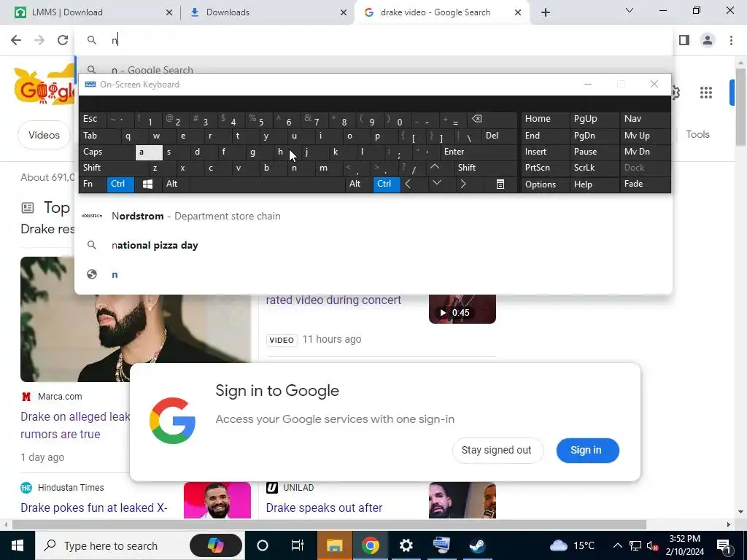
Task: Open a new tab with plus icon
Action: [x=546, y=12]
